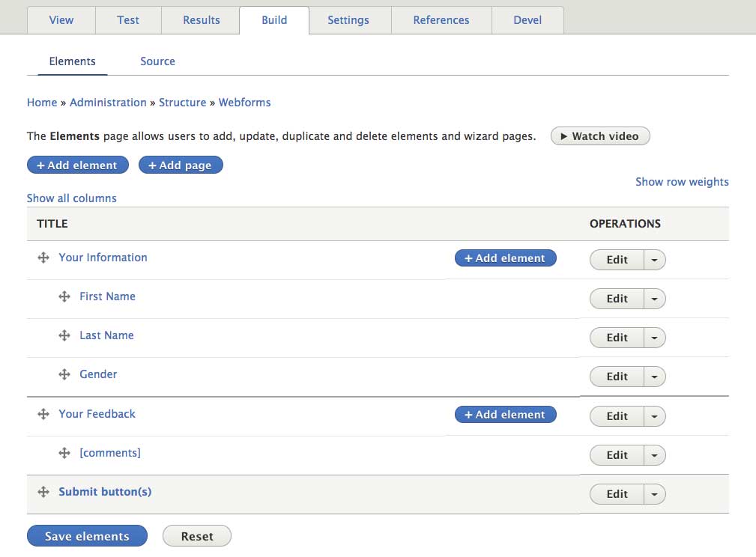Reset the element changes
This screenshot has width=756, height=557.
click(x=196, y=536)
